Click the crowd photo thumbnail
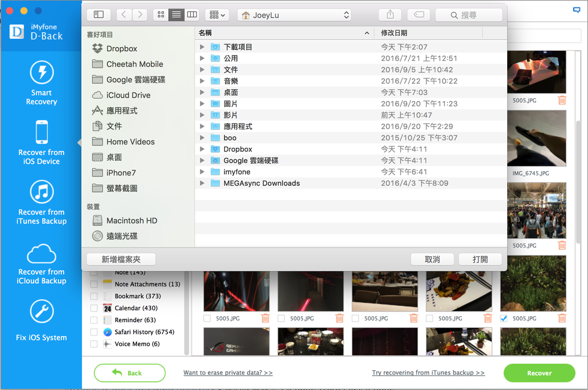The image size is (588, 390). [x=537, y=211]
